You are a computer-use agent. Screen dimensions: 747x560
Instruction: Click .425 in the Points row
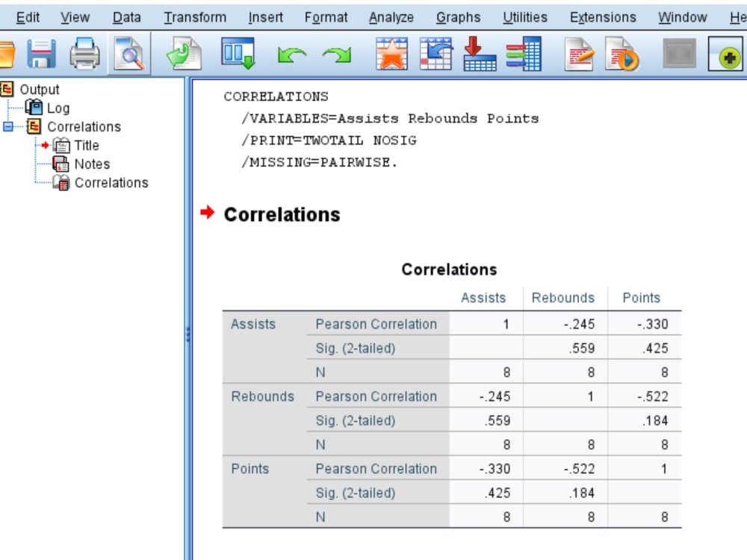point(498,494)
